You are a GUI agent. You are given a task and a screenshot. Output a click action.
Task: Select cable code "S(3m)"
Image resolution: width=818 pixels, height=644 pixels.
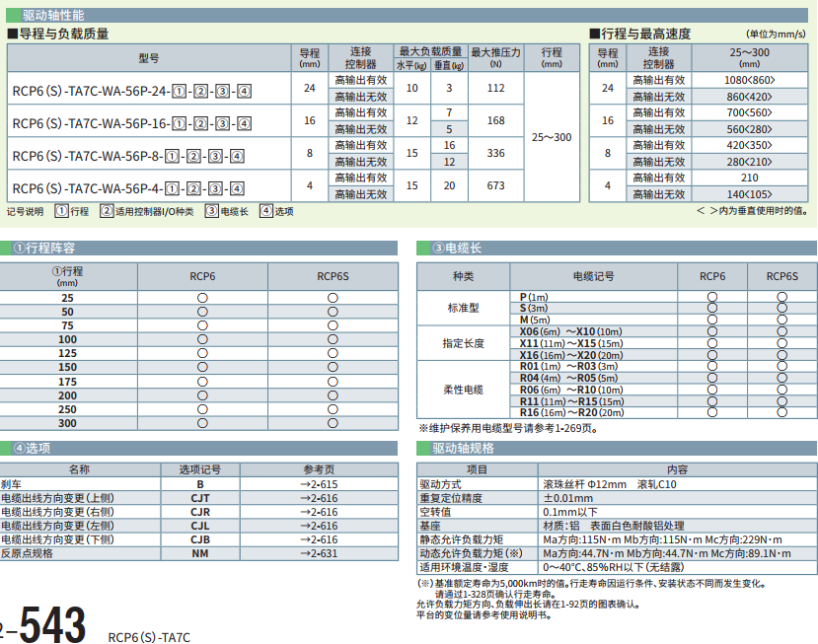click(x=534, y=308)
